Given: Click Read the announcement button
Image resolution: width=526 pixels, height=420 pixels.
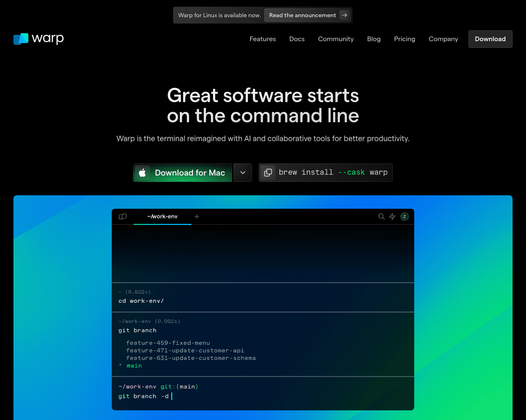Looking at the screenshot, I should click(x=308, y=15).
